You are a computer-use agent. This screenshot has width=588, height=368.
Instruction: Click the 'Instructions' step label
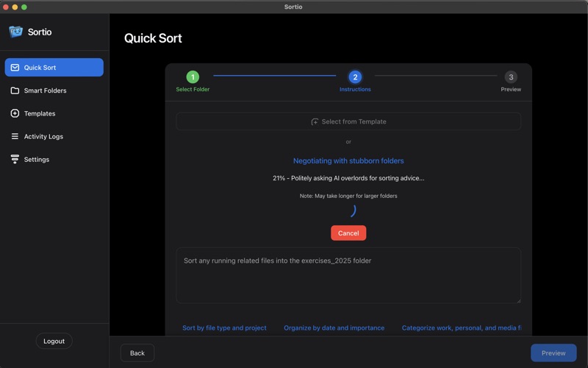(355, 89)
